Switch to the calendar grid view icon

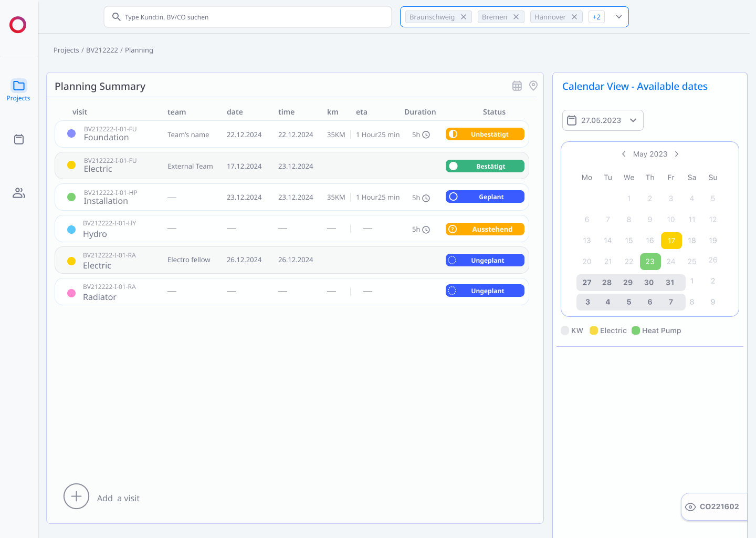pos(517,86)
